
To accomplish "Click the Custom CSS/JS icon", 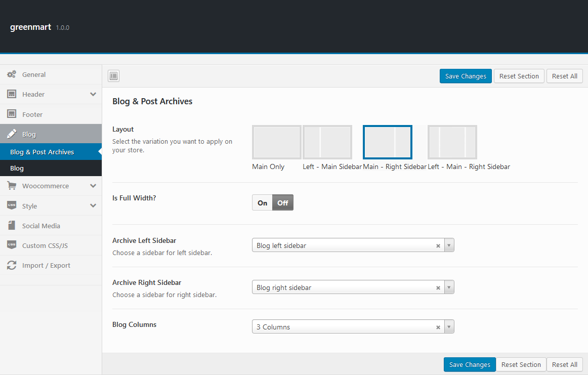I will [x=11, y=245].
